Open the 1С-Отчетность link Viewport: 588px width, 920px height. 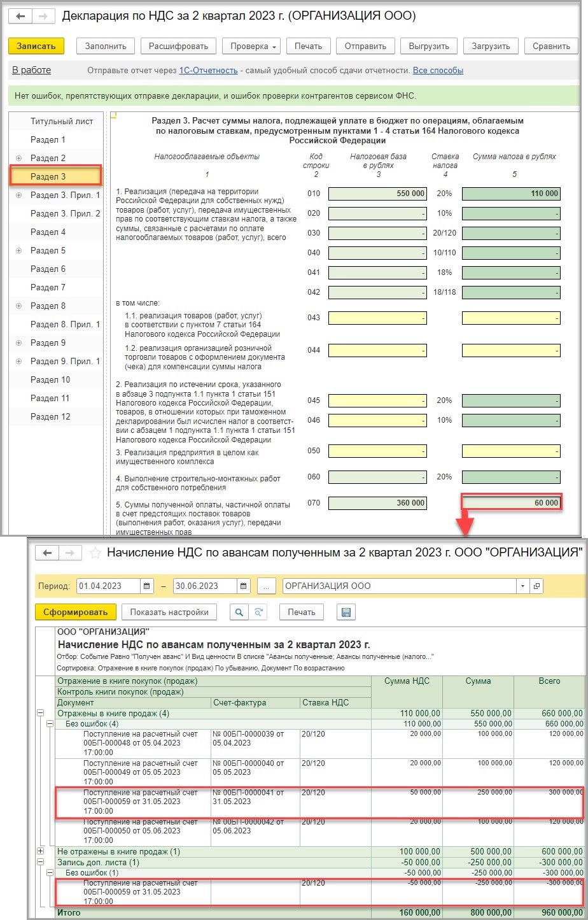[208, 70]
